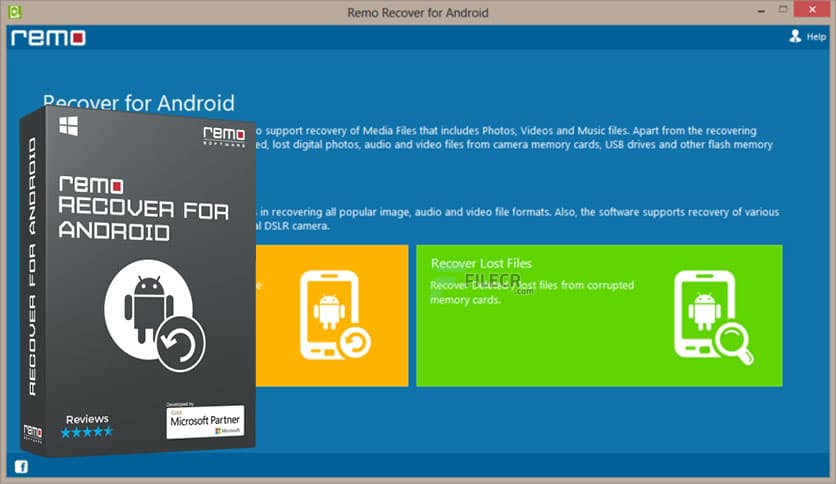Click the phone with magnifier icon
Image resolution: width=836 pixels, height=484 pixels.
[x=713, y=317]
